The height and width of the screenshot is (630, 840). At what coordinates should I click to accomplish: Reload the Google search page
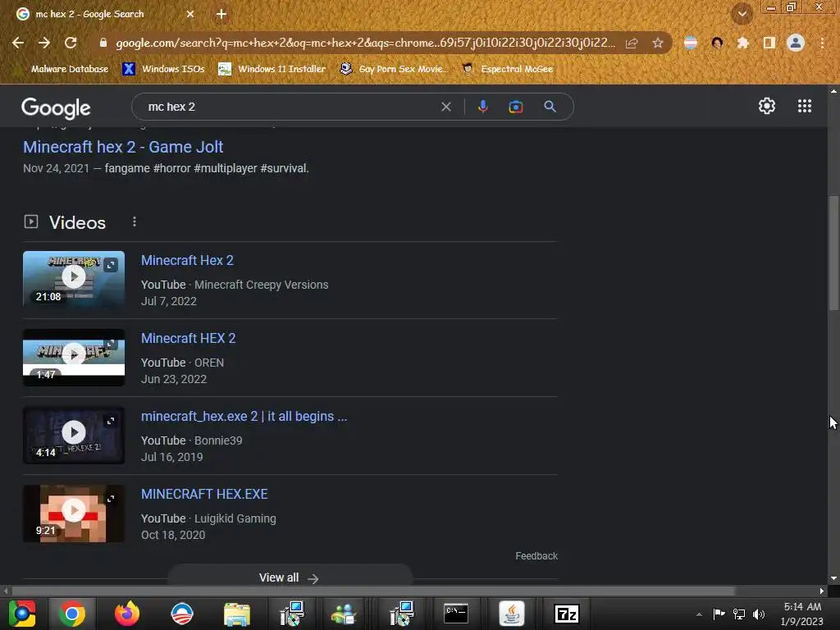coord(71,43)
